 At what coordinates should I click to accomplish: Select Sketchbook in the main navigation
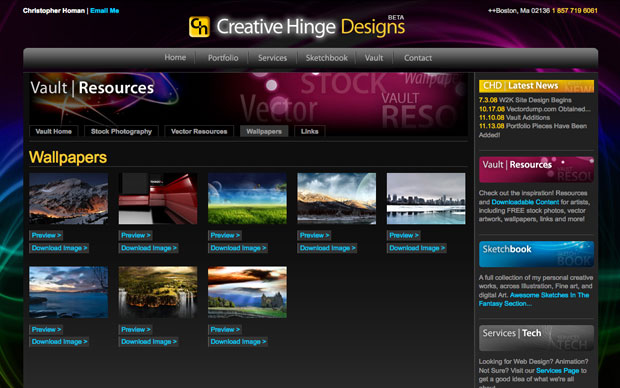327,58
